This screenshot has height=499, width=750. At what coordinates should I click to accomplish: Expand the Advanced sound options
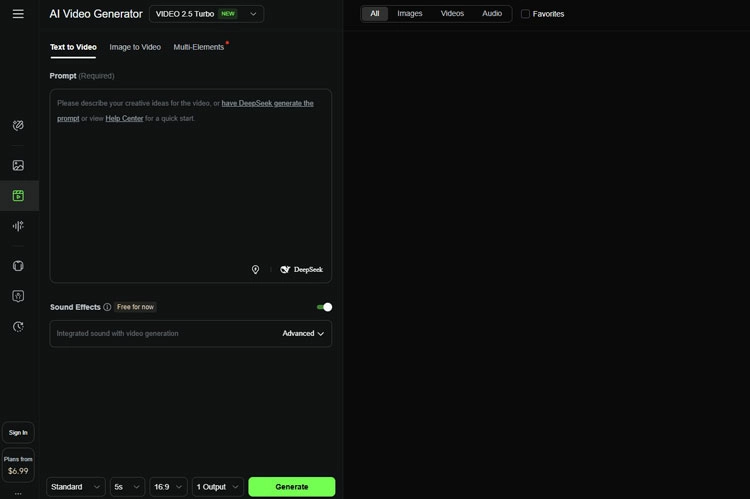303,334
